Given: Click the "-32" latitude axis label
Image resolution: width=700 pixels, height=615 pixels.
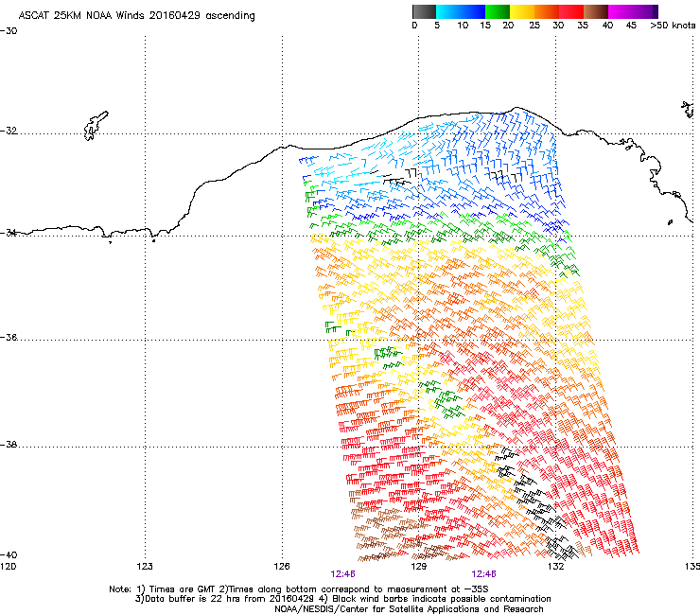Looking at the screenshot, I should pyautogui.click(x=9, y=131).
